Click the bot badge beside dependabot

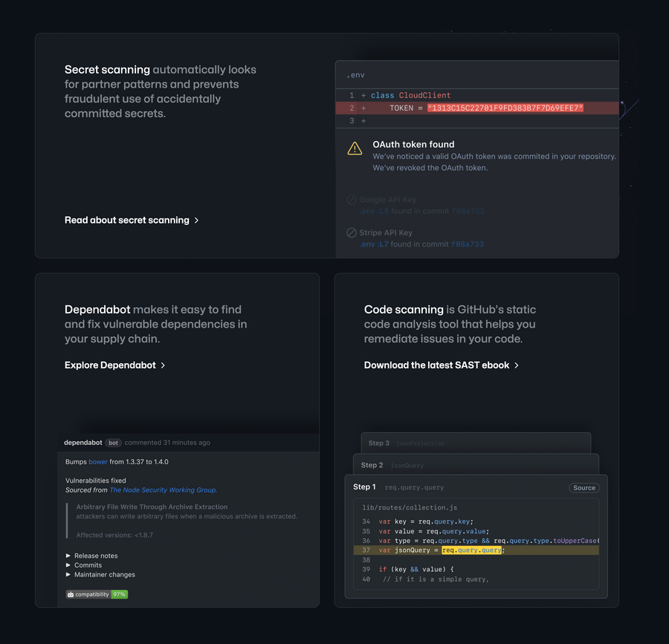click(x=113, y=442)
